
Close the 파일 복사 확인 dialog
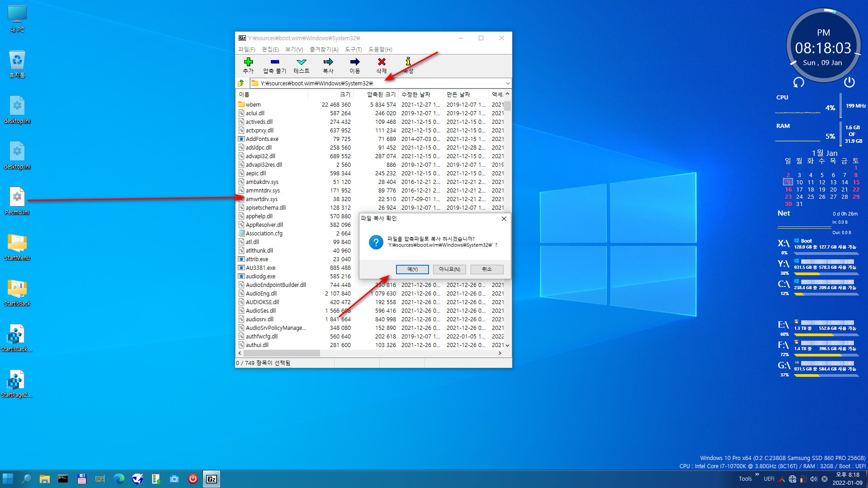[x=504, y=219]
